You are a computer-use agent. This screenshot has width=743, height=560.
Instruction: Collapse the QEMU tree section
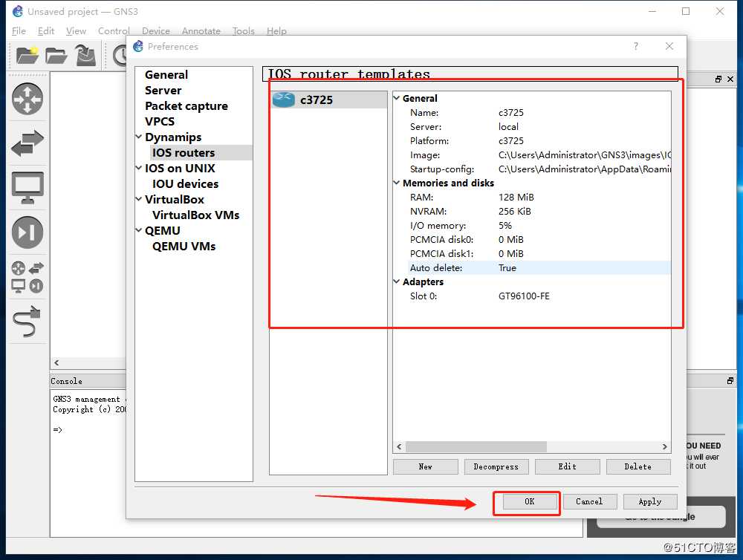[x=139, y=231]
